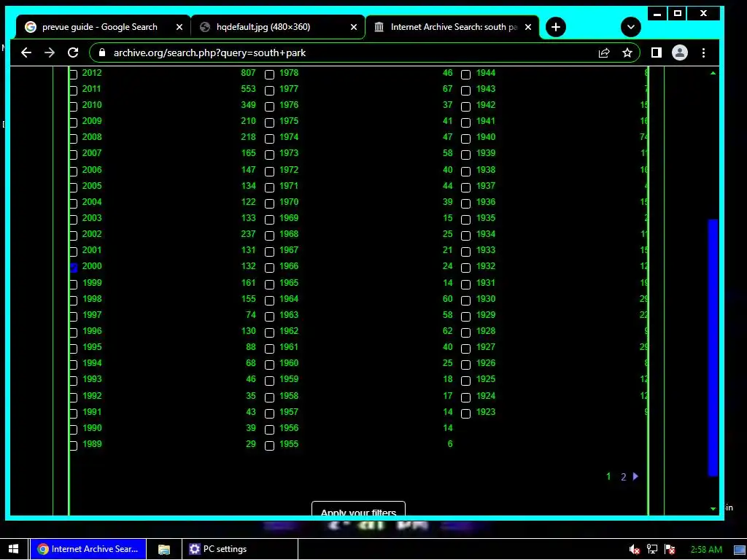Go to next page of year filters
747x560 pixels.
[x=635, y=476]
